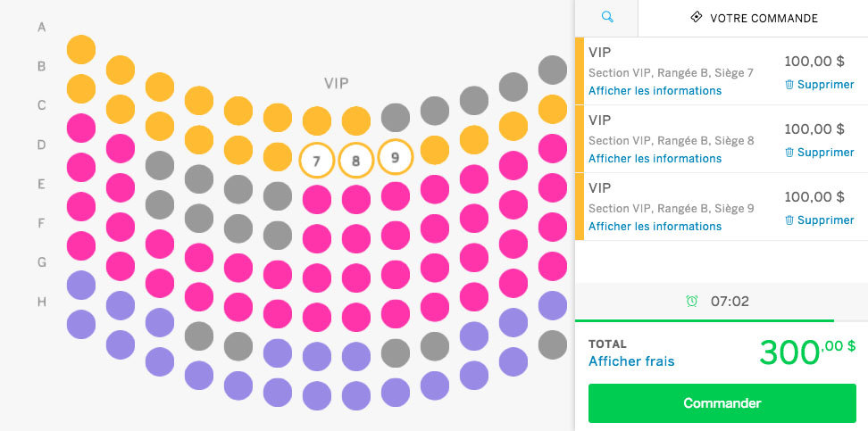Image resolution: width=868 pixels, height=431 pixels.
Task: Click the green alarm clock timer icon
Action: tap(692, 301)
